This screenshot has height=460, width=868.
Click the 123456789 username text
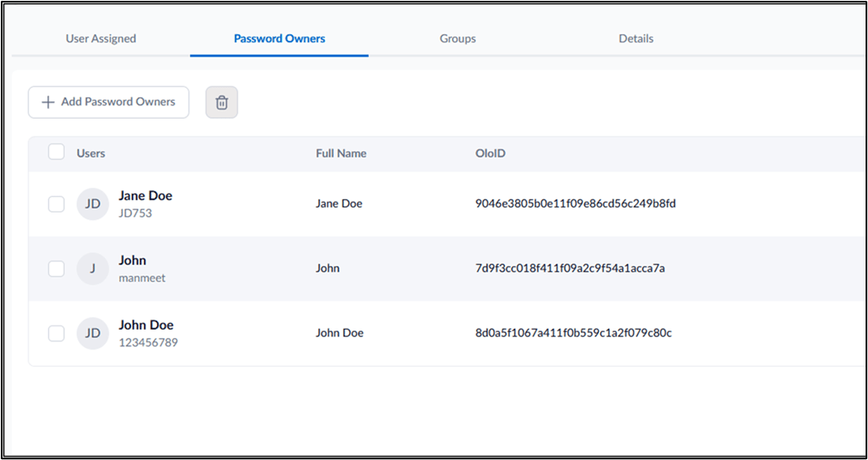coord(148,343)
